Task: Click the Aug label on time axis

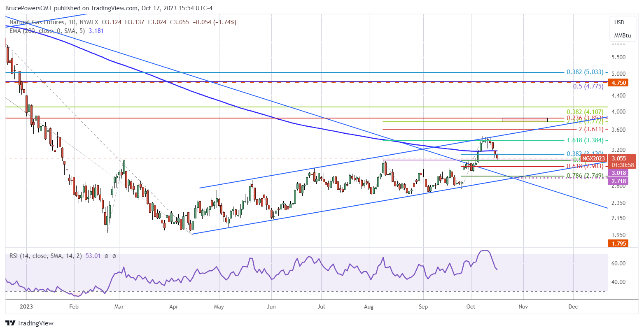Action: (369, 306)
